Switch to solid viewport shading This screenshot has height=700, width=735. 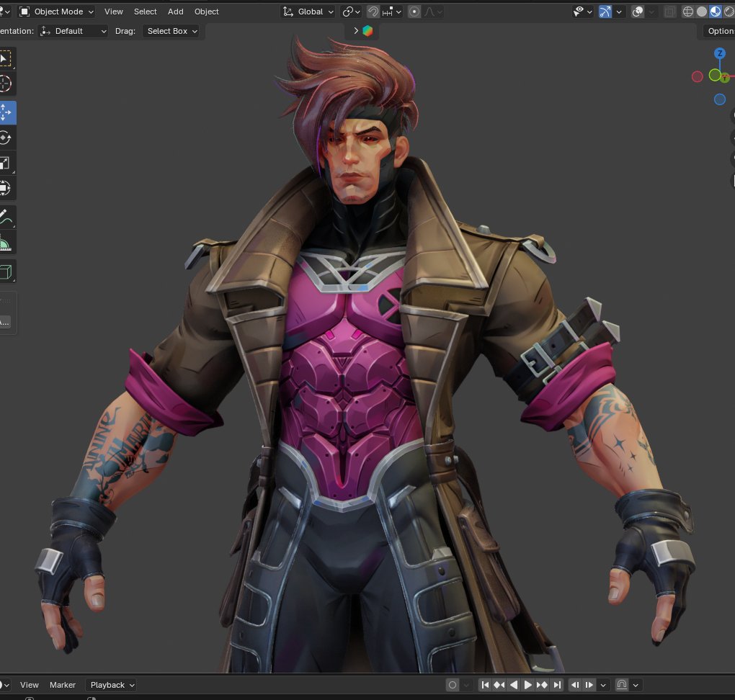coord(702,12)
